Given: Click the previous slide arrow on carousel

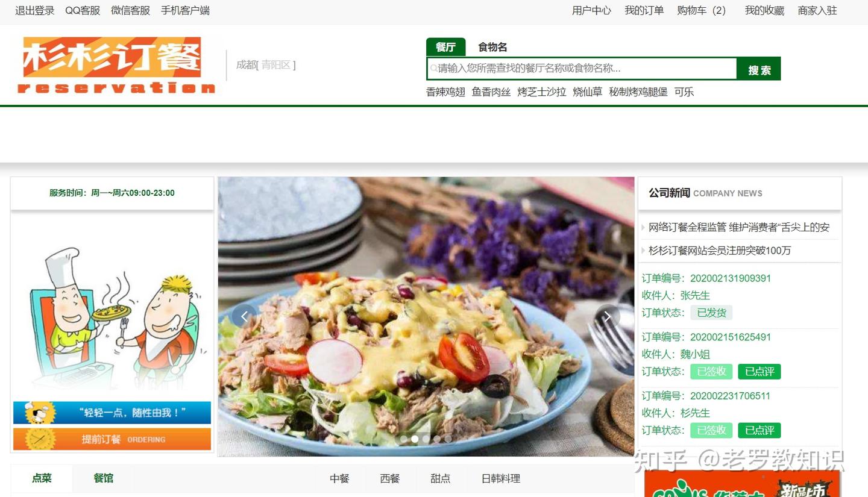Looking at the screenshot, I should tap(244, 316).
